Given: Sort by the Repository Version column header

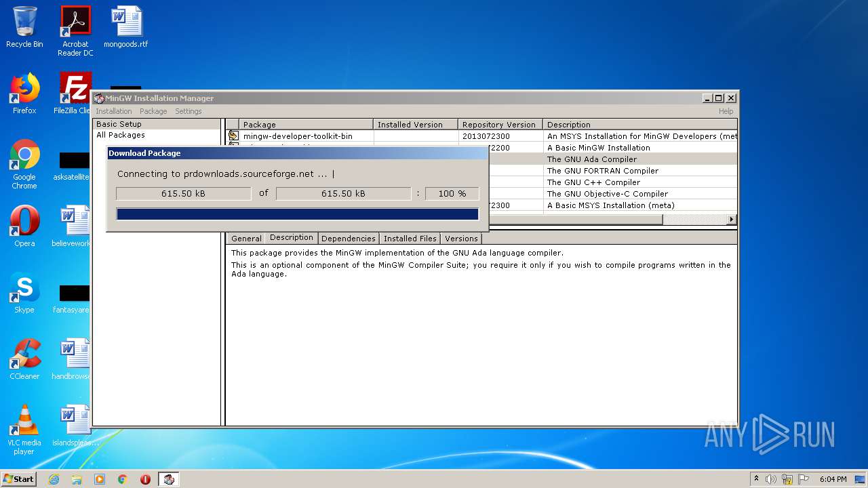Looking at the screenshot, I should pos(500,125).
